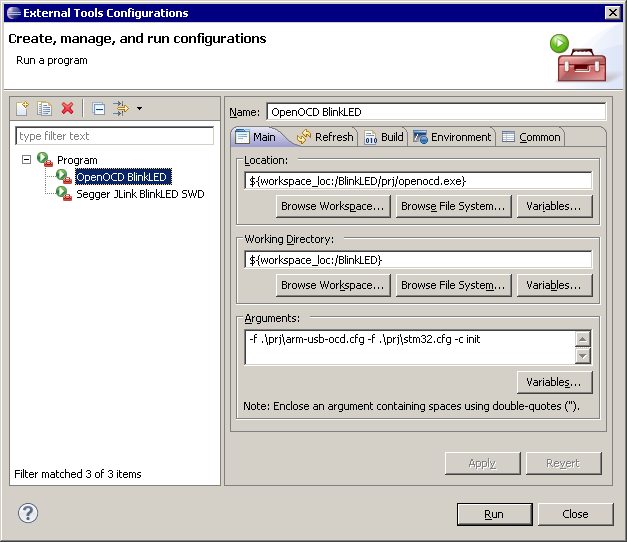Create a new launch configuration
Image resolution: width=627 pixels, height=542 pixels.
(22, 108)
